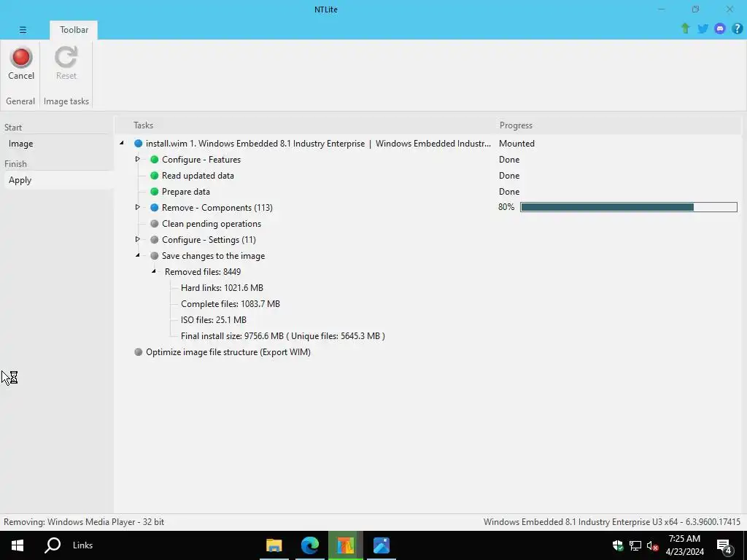This screenshot has width=747, height=560.
Task: Select Read updated data row
Action: pyautogui.click(x=198, y=176)
